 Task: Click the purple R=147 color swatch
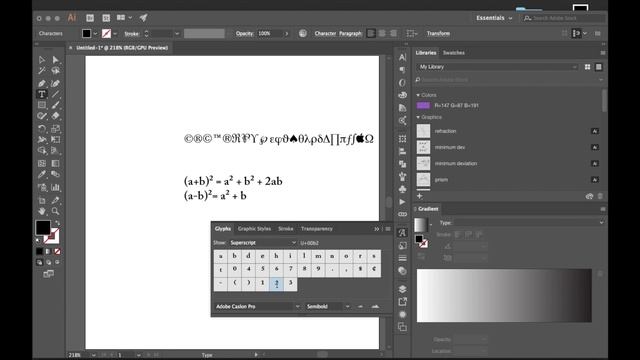(x=423, y=106)
